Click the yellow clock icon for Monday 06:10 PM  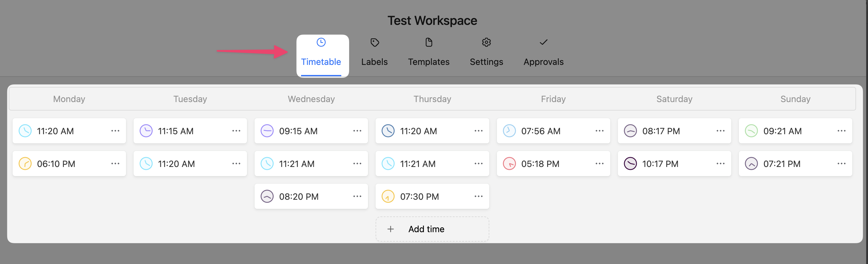point(25,164)
